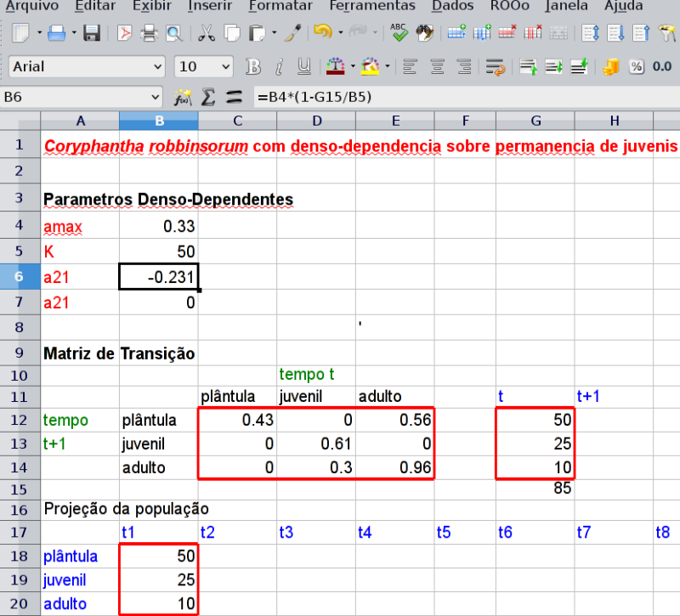
Task: Toggle bold formatting
Action: click(x=252, y=66)
